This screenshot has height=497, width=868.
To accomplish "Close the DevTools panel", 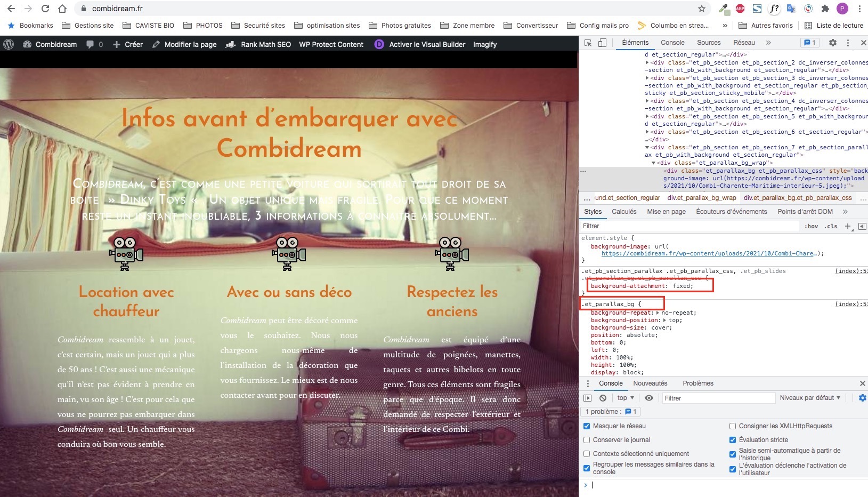I will [863, 43].
